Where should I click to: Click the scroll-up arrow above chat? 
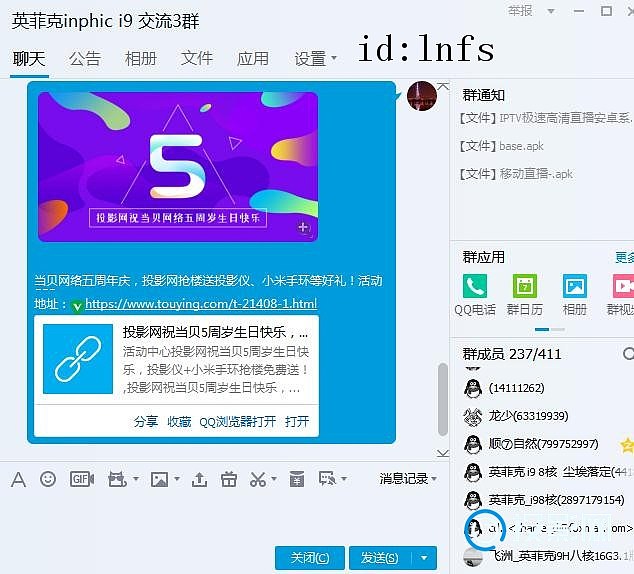tap(443, 86)
